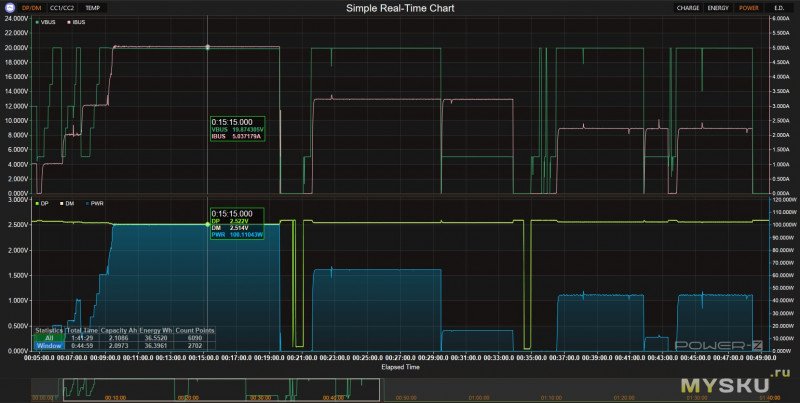Toggle the VBUS legend series

(46, 22)
